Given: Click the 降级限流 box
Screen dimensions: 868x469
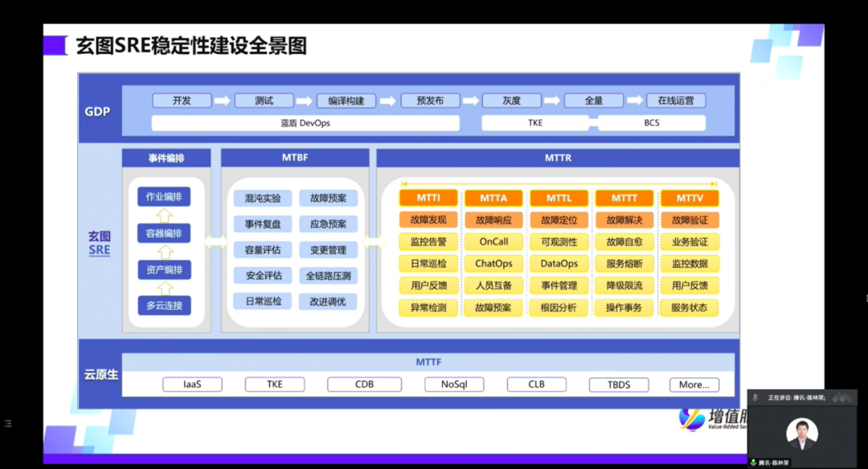Looking at the screenshot, I should (624, 286).
